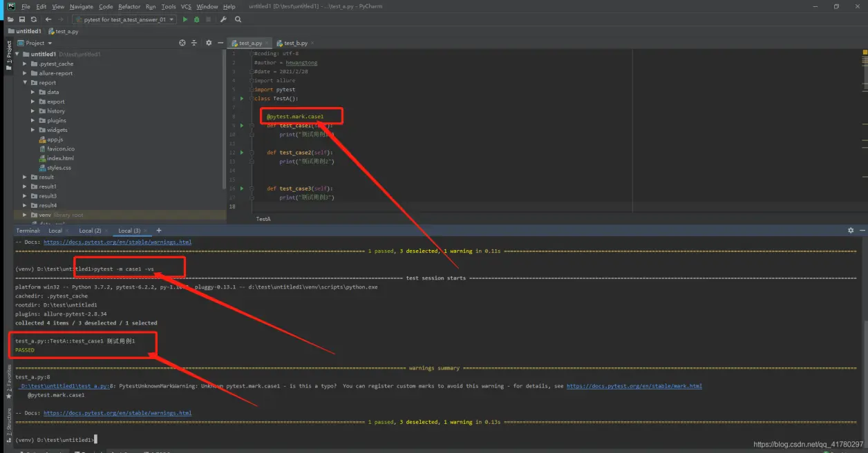Run class TestA via gutter arrow

click(x=242, y=99)
